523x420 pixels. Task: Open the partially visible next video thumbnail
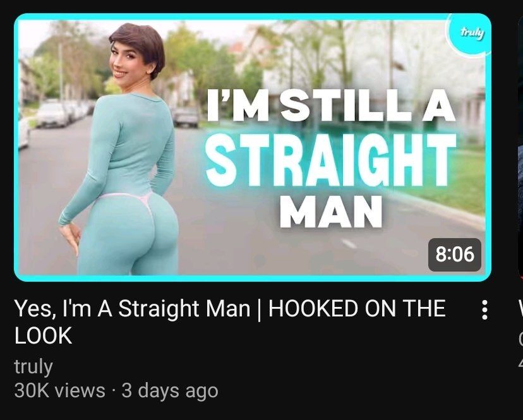pyautogui.click(x=520, y=147)
